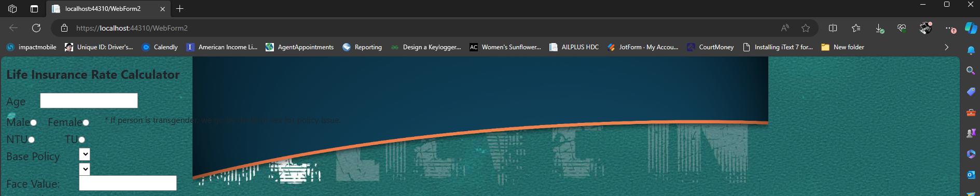Viewport: 980px width, 196px height.
Task: Open Workspaces icon in title bar
Action: click(12, 9)
